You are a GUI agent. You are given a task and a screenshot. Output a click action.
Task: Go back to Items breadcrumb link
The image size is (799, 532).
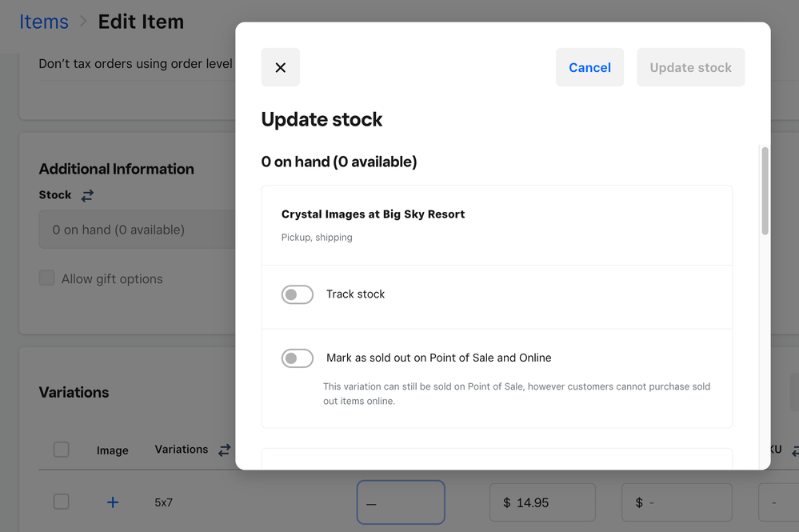(44, 22)
